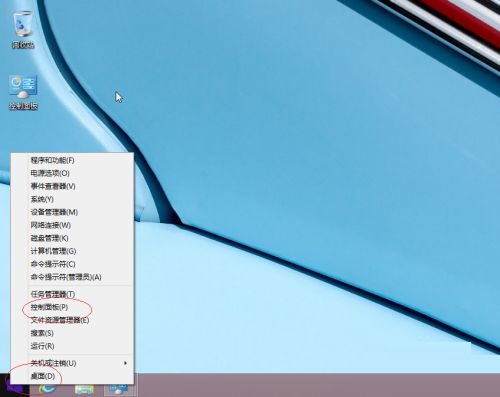Select 搜索(S) from the menu
Viewport: 500px width, 397px height.
click(42, 333)
